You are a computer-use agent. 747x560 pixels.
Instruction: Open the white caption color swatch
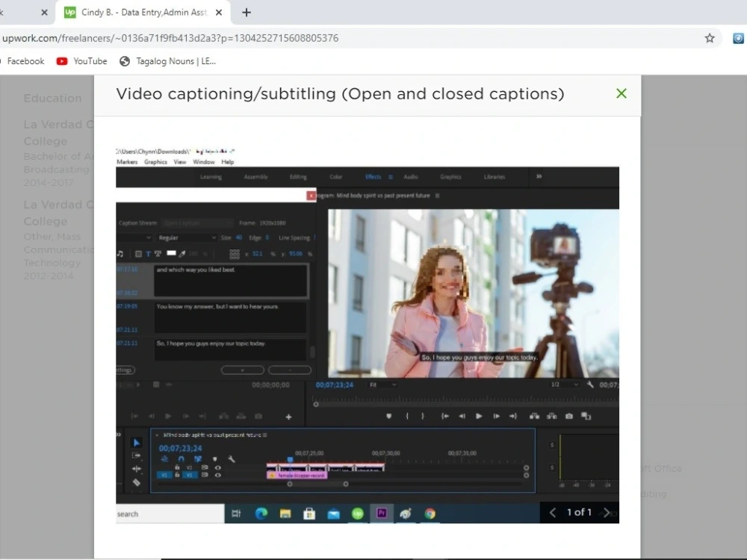172,253
